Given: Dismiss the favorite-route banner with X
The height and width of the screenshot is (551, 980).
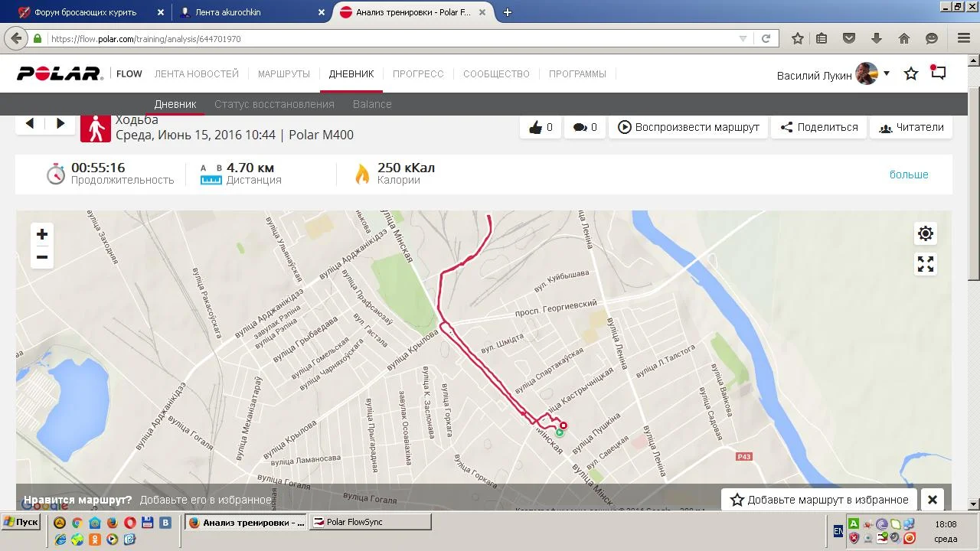Looking at the screenshot, I should (933, 500).
